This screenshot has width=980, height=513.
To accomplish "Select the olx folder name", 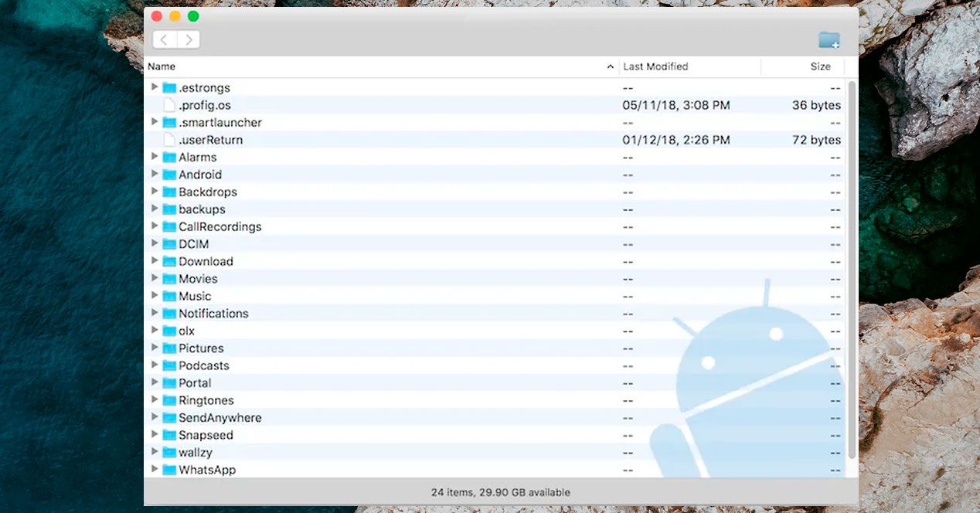I will pos(186,331).
